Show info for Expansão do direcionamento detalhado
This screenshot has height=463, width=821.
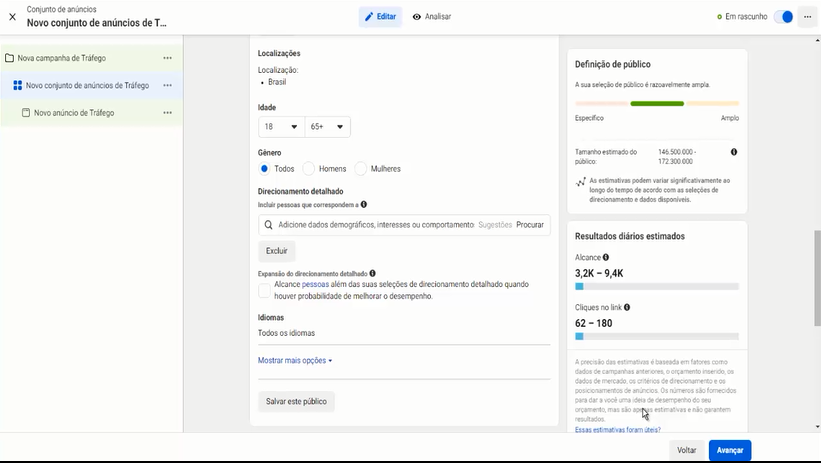(372, 273)
